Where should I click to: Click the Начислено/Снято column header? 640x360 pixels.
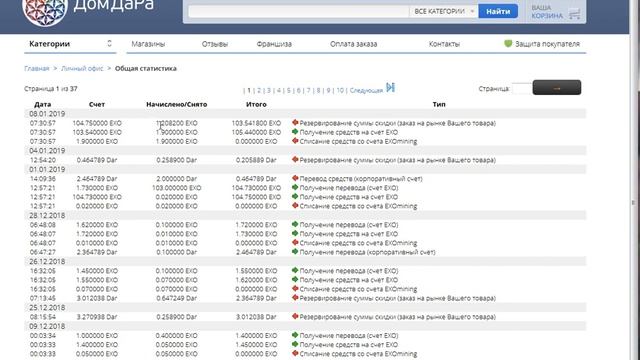coord(176,104)
